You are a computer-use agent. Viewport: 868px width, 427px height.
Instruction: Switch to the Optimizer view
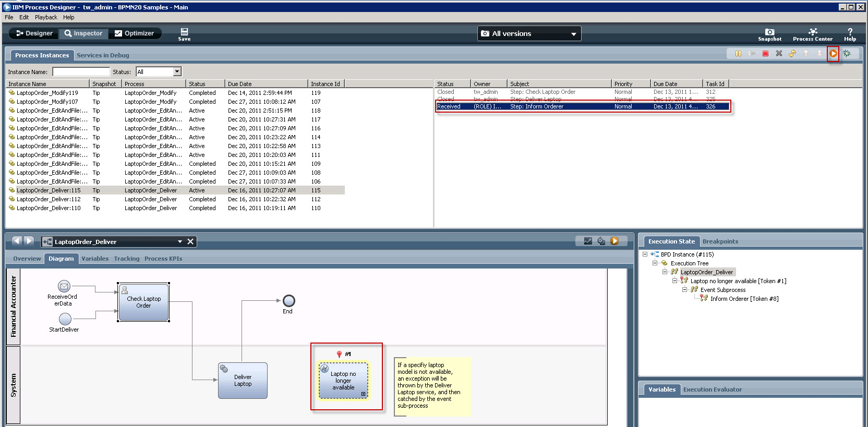click(x=134, y=33)
